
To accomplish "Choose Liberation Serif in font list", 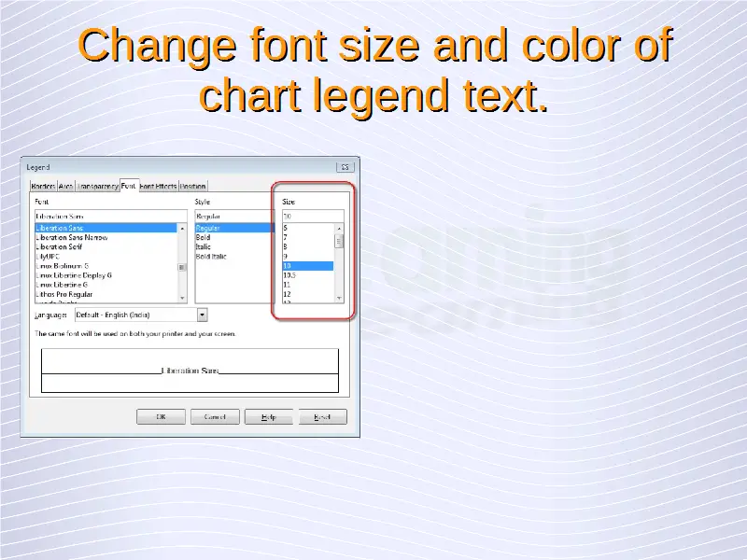I will (x=63, y=247).
